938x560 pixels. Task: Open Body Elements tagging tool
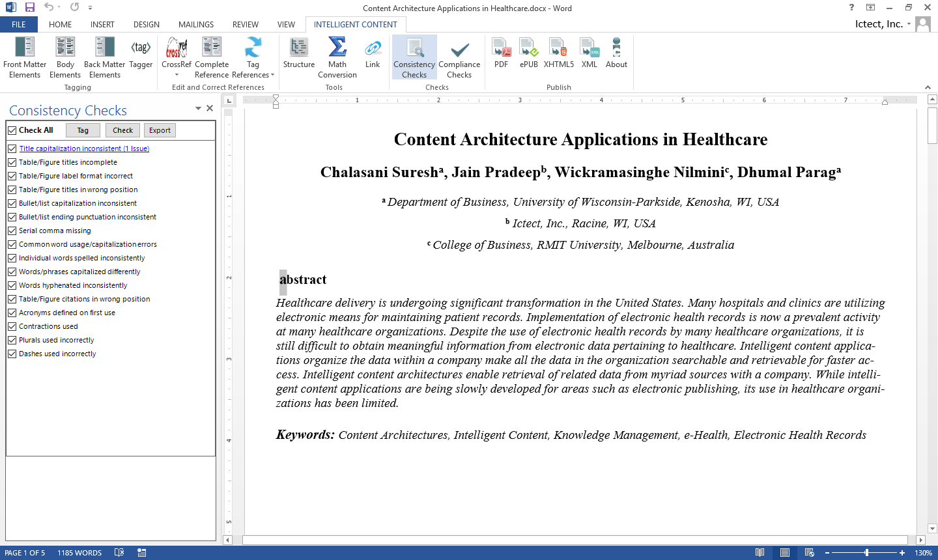pyautogui.click(x=65, y=57)
